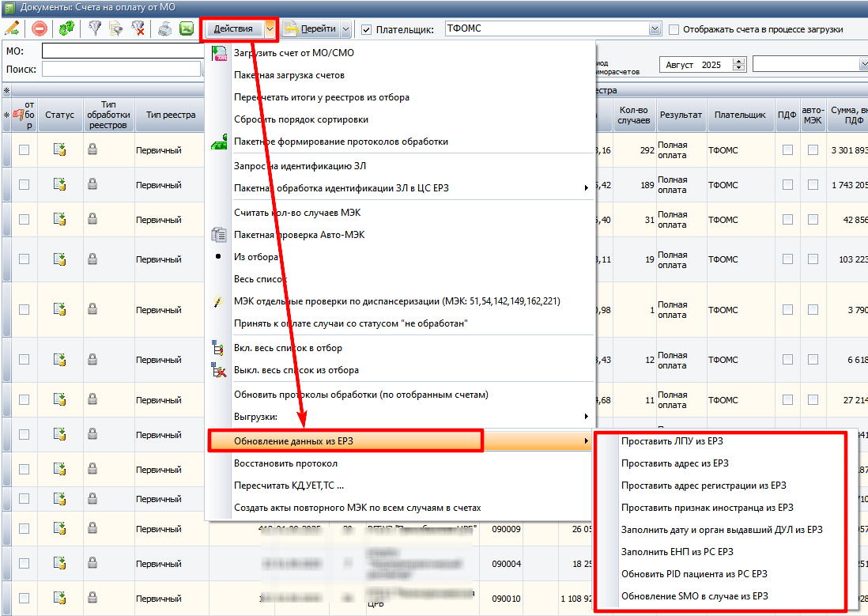Image resolution: width=868 pixels, height=616 pixels.
Task: Choose 'Загрузить счет от МО/СМО' menu item
Action: (x=294, y=53)
